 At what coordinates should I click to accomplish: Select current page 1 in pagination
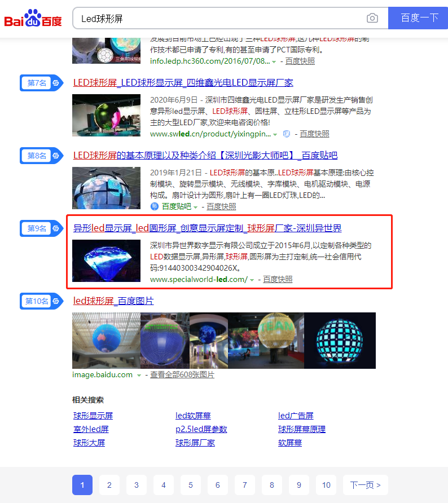point(82,485)
